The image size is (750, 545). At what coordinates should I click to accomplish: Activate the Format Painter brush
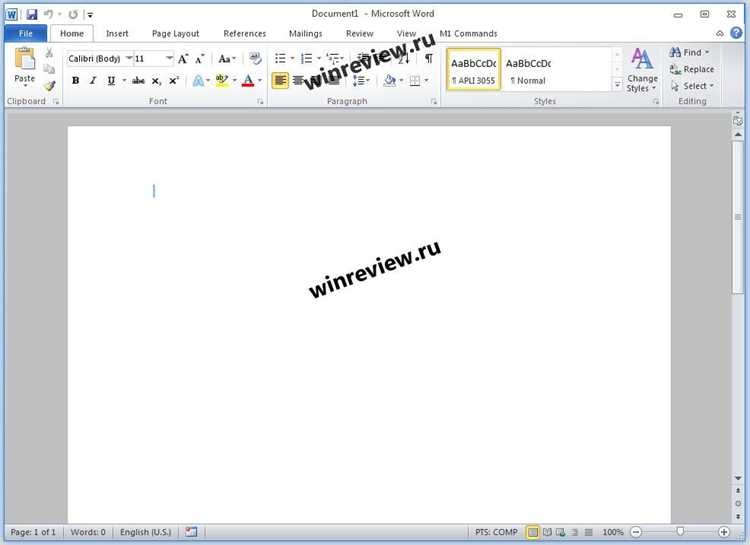click(x=49, y=86)
